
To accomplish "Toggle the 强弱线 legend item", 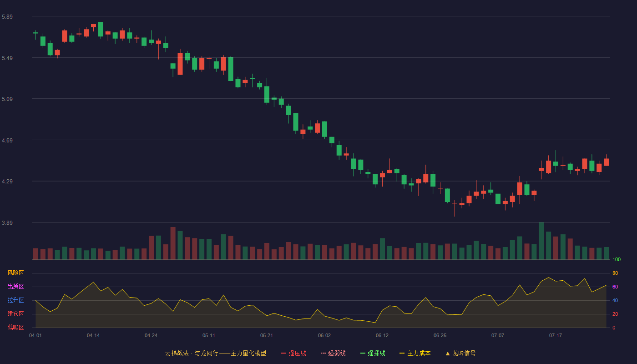I will 333,353.
